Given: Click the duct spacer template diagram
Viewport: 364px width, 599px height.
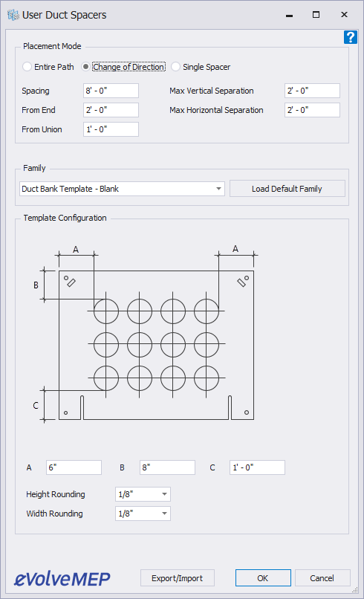Looking at the screenshot, I should 146,334.
